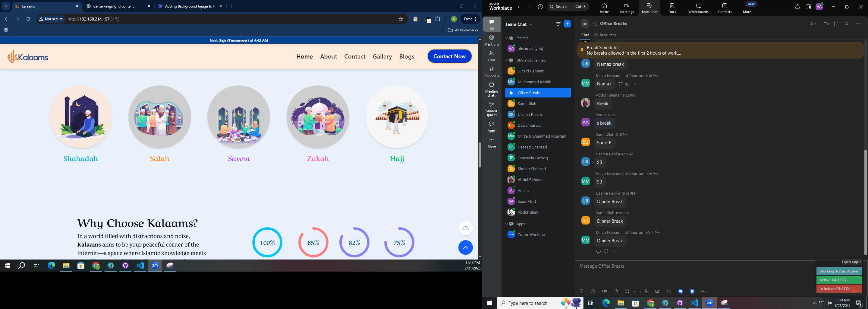Click the Zoom calendar panel icon beside bell
Image resolution: width=868 pixels, height=309 pixels.
[808, 7]
